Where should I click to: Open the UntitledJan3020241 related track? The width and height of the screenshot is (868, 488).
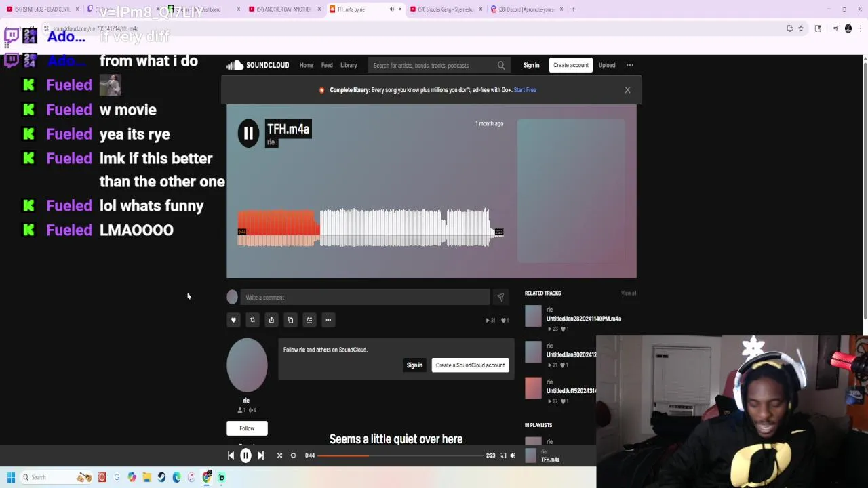click(x=572, y=354)
